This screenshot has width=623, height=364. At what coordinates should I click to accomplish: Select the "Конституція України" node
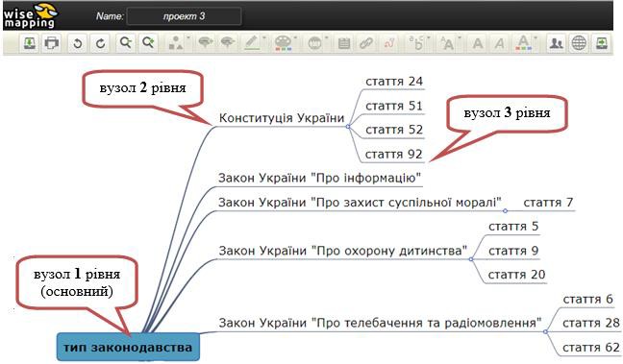coord(282,118)
